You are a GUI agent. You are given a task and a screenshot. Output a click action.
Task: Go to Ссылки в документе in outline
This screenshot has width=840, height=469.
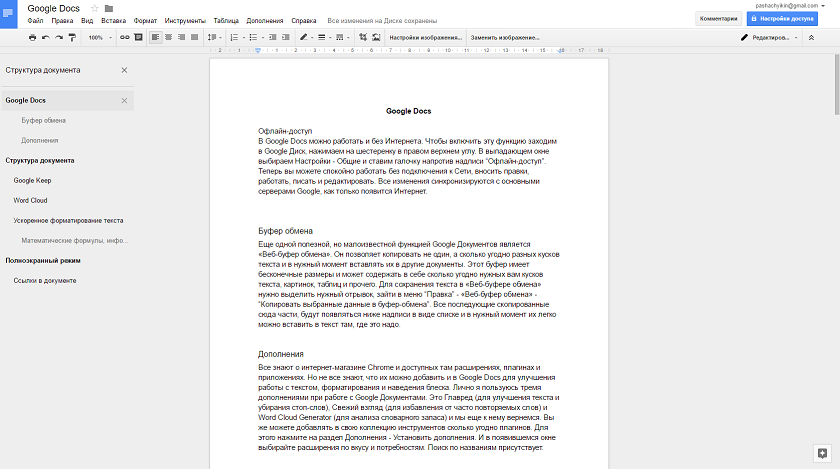coord(45,280)
